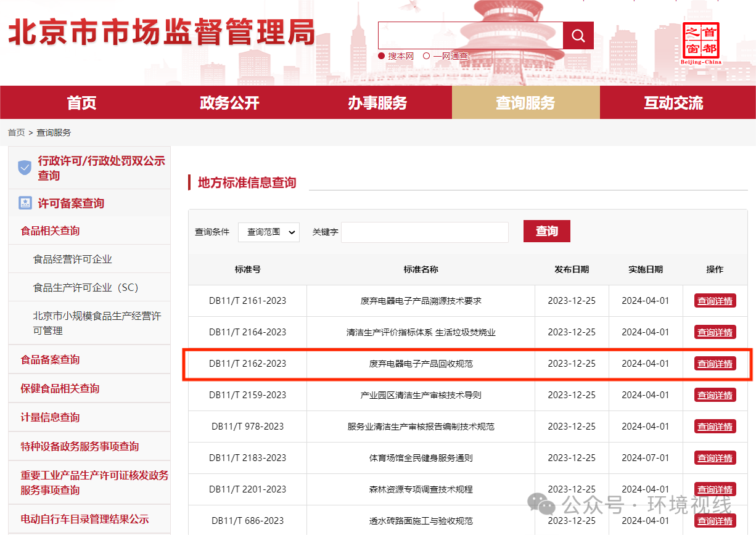
Task: Click standard number DB11/T 2161-2023
Action: click(x=248, y=301)
